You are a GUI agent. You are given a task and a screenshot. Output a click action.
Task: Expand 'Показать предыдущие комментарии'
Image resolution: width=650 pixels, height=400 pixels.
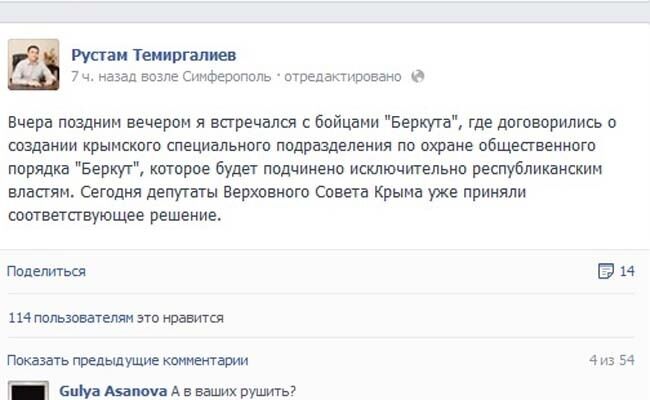click(128, 360)
